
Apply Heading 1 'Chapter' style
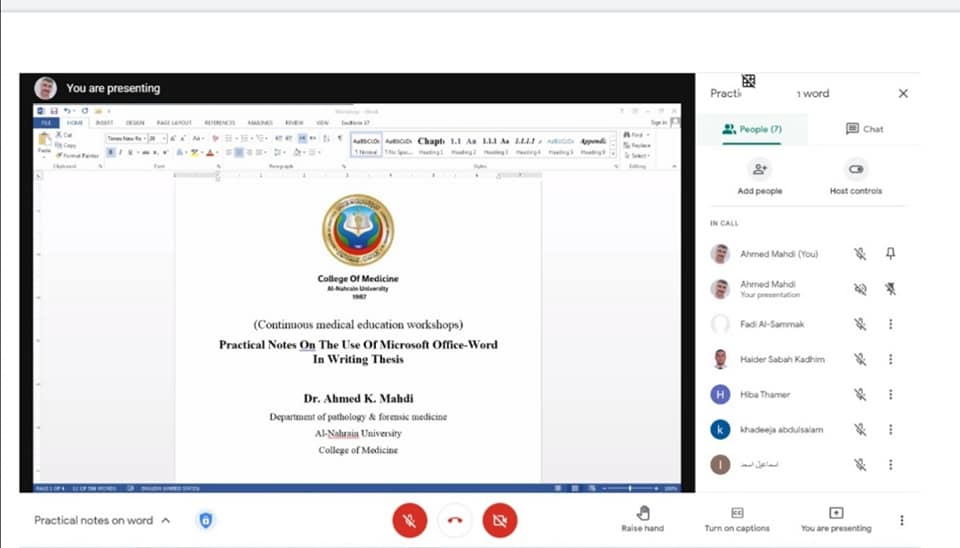click(x=431, y=145)
